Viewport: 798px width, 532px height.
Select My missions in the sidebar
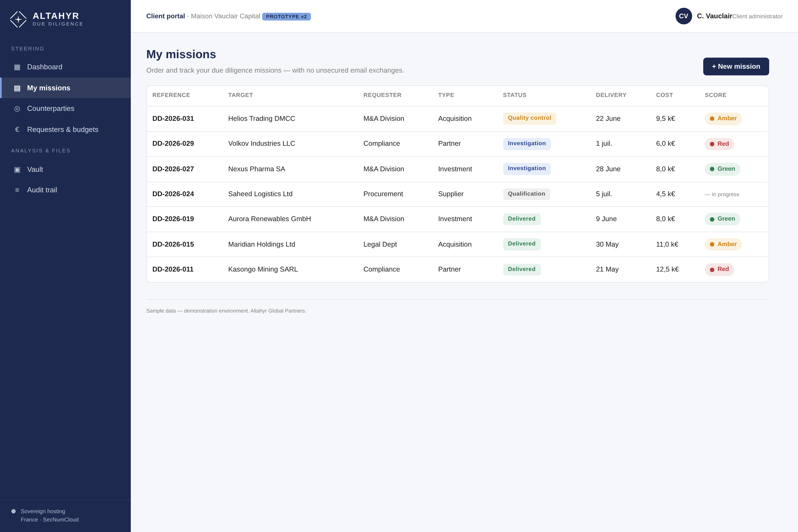click(x=65, y=88)
